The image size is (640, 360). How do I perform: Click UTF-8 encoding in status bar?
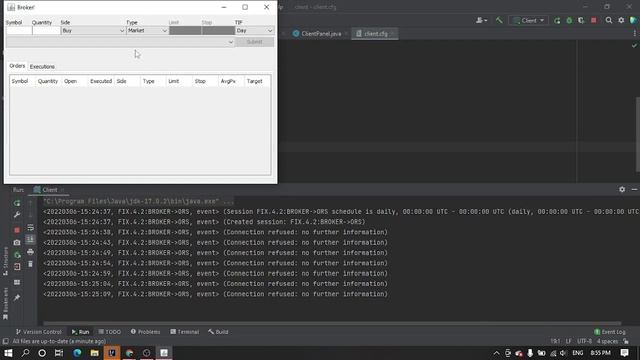[x=584, y=341]
